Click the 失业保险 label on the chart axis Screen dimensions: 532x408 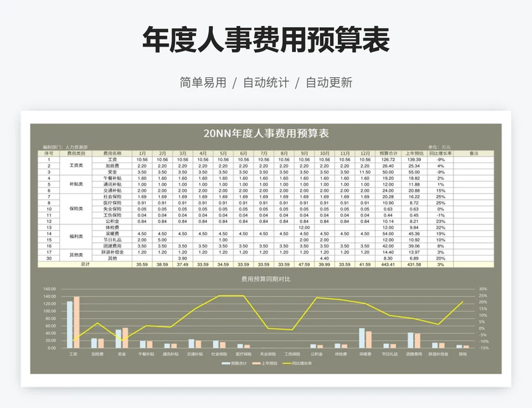(x=268, y=354)
